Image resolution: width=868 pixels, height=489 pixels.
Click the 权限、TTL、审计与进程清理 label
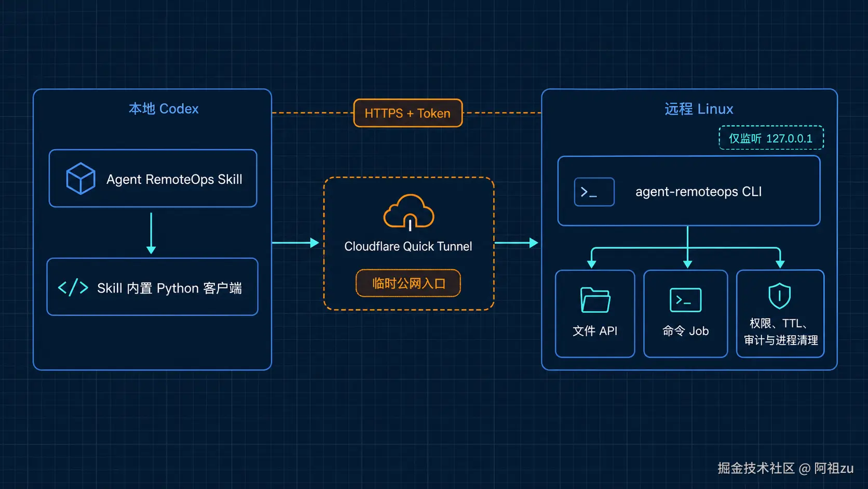pos(780,332)
